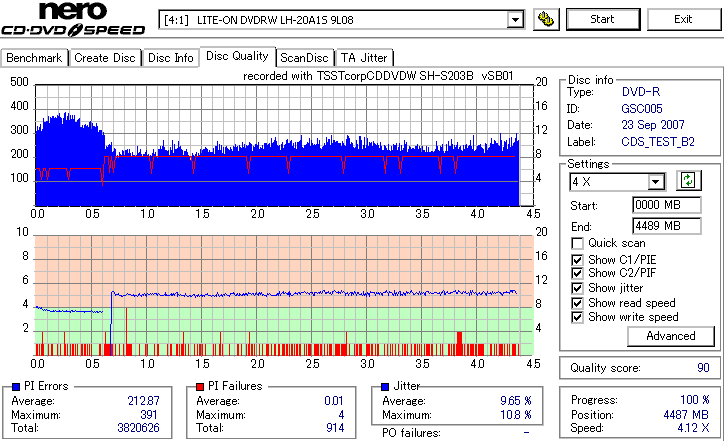Toggle Show C2/PIF checkbox
Screen dimensions: 724x441
[577, 273]
